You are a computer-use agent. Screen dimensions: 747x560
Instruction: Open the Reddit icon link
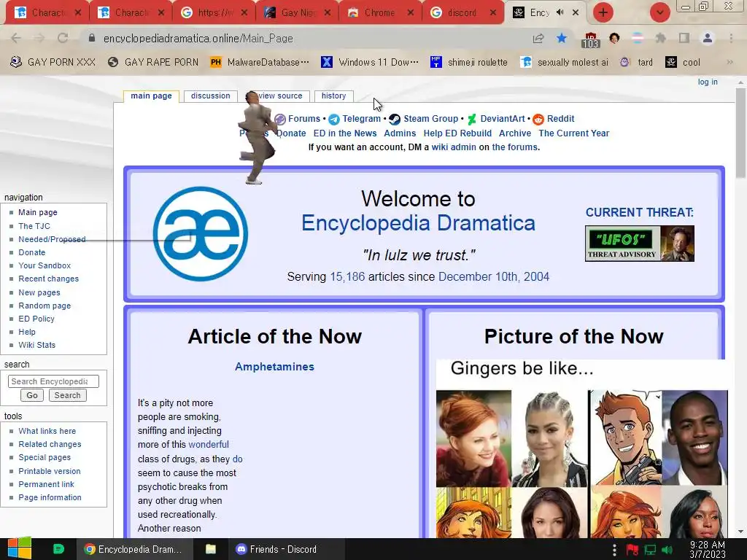538,119
